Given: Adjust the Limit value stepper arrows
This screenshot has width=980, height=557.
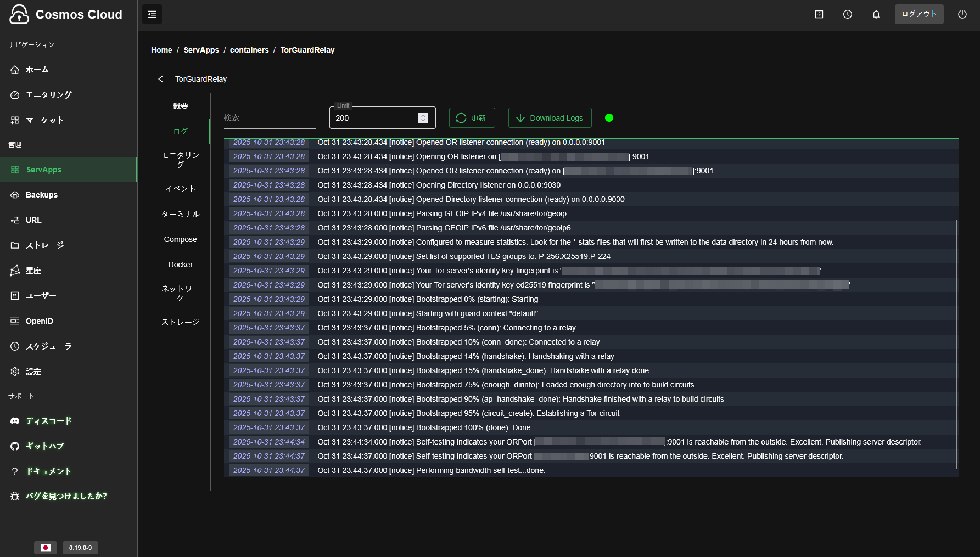Looking at the screenshot, I should click(x=423, y=118).
